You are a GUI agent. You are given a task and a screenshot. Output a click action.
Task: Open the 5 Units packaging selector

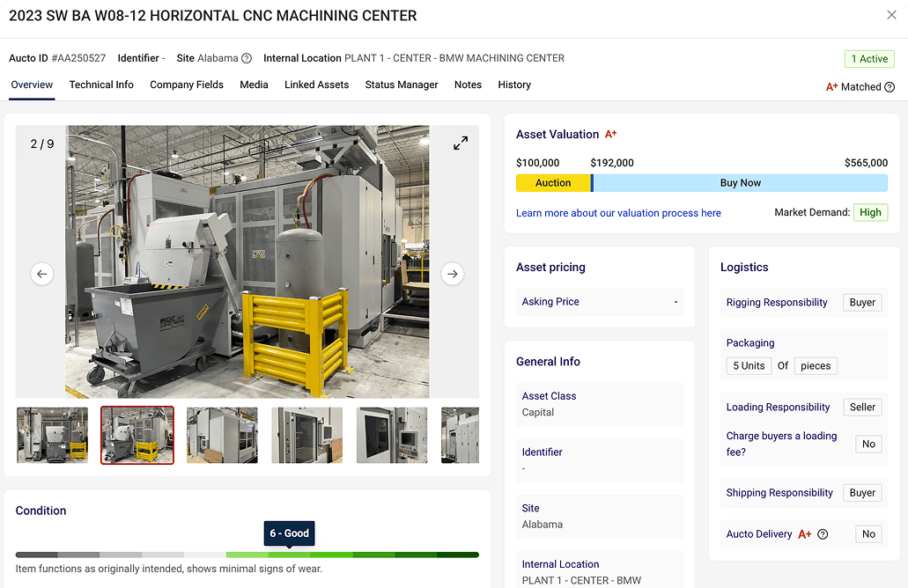[x=749, y=365]
